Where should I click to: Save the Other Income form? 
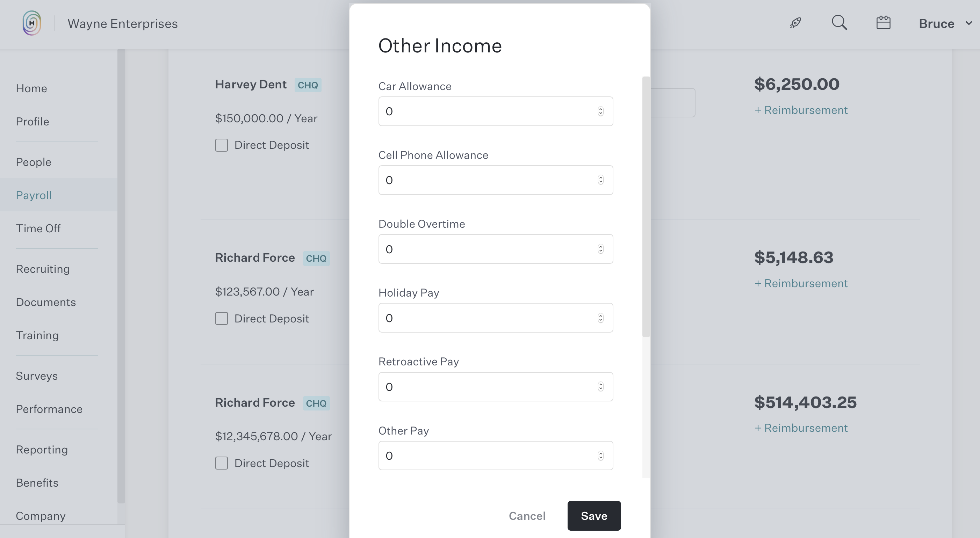coord(594,516)
